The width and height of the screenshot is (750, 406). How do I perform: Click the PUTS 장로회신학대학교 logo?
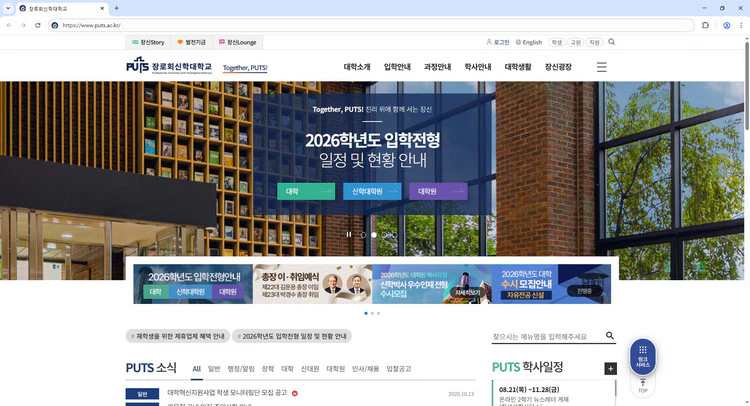[169, 66]
